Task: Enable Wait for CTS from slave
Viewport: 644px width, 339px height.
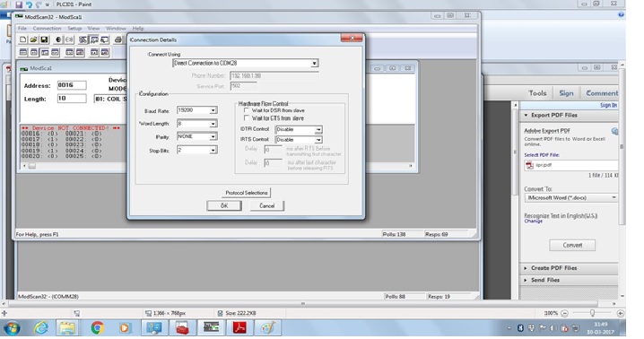Action: pyautogui.click(x=247, y=117)
